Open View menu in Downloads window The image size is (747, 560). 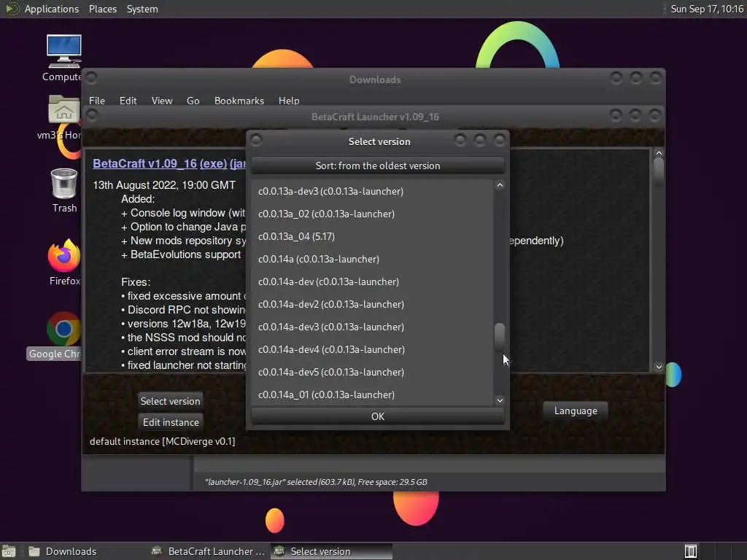pyautogui.click(x=161, y=101)
